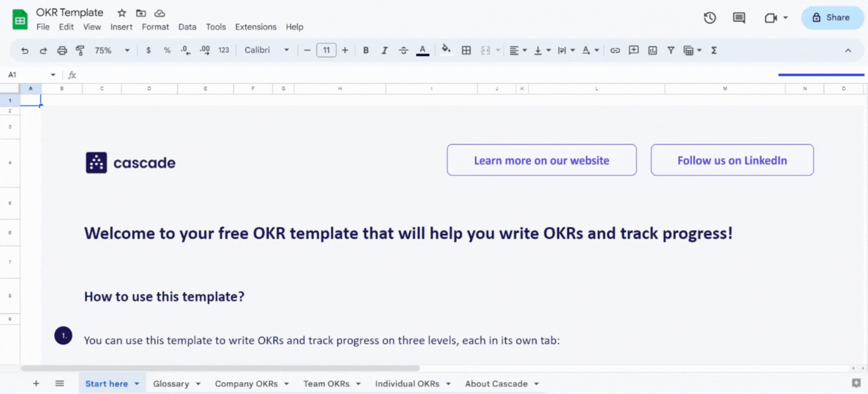The height and width of the screenshot is (394, 868).
Task: Open the Extensions menu
Action: [x=256, y=27]
